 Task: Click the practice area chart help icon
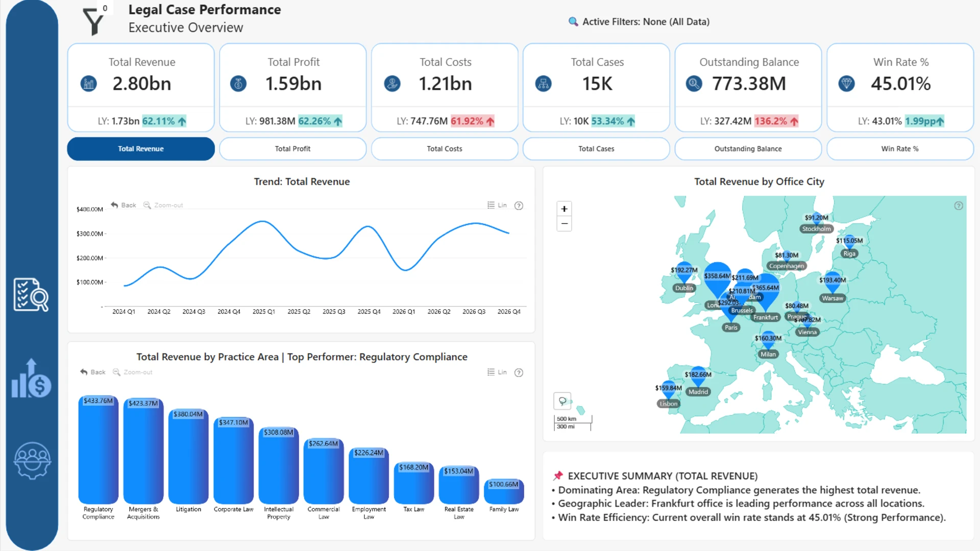tap(519, 372)
